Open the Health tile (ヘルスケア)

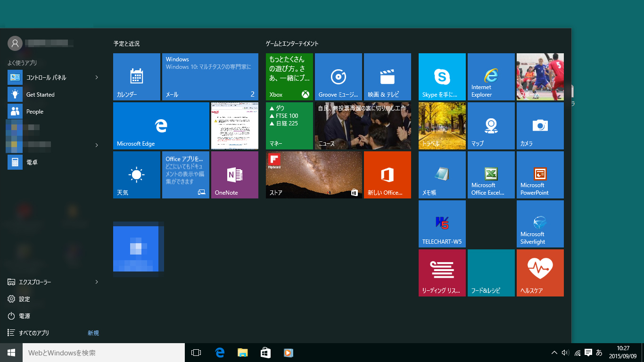tap(540, 273)
